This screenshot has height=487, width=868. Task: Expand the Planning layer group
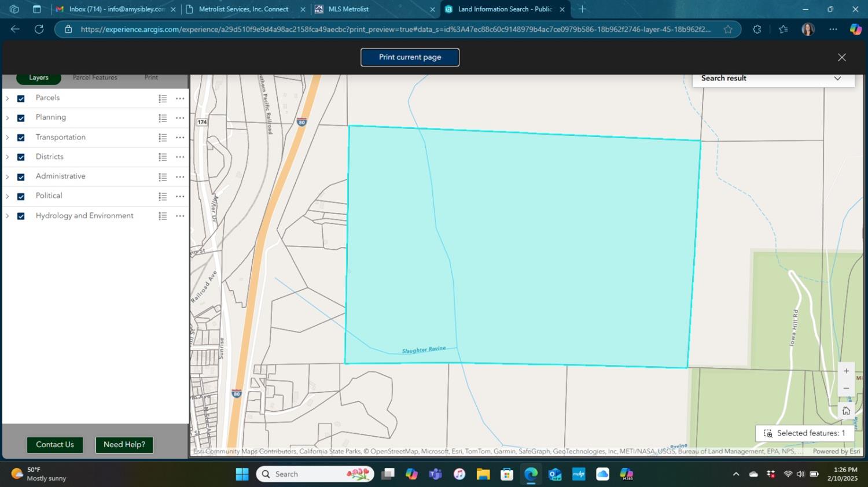pos(7,118)
